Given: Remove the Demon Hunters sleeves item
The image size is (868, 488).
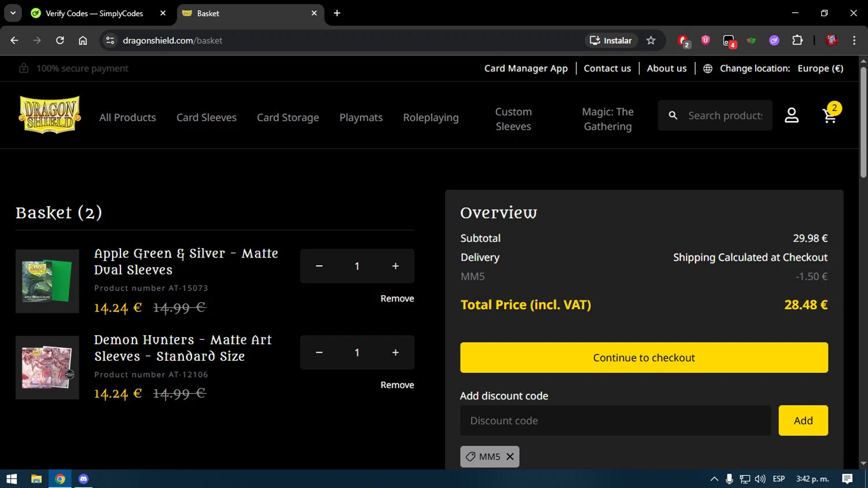Looking at the screenshot, I should pos(397,385).
